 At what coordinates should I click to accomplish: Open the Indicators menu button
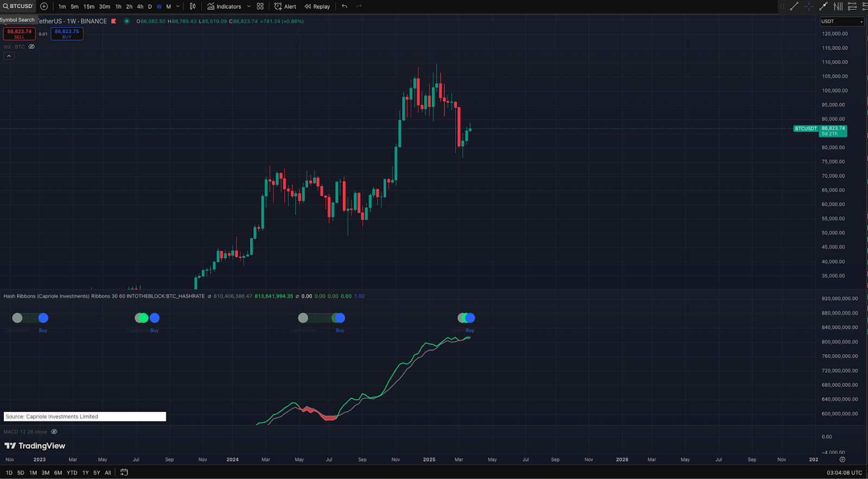tap(224, 7)
